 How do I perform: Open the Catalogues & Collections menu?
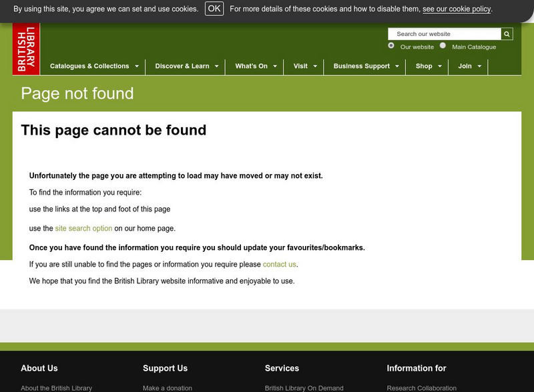[x=89, y=66]
